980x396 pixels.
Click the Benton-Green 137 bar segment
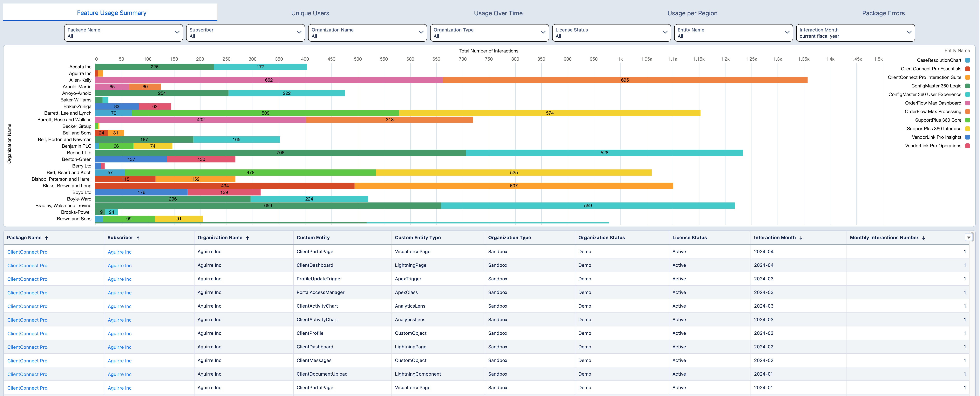tap(131, 159)
